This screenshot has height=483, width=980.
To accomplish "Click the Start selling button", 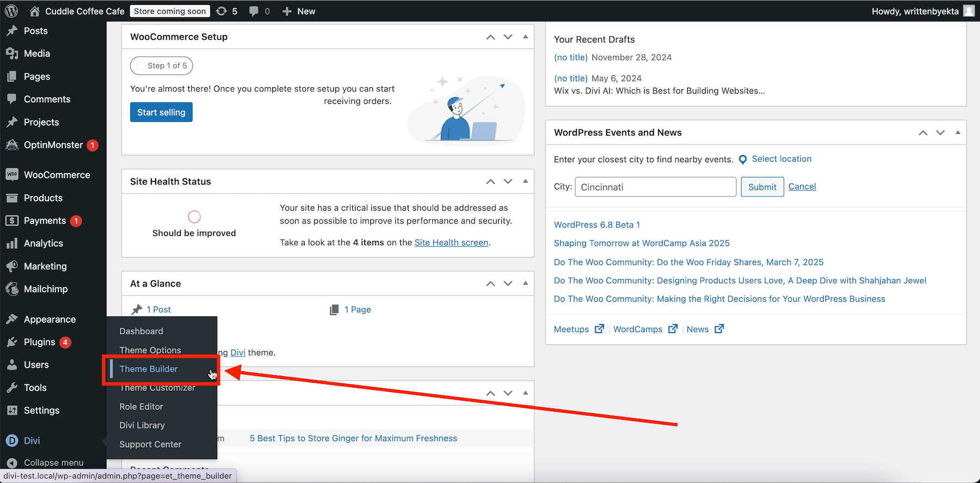I will pyautogui.click(x=161, y=112).
